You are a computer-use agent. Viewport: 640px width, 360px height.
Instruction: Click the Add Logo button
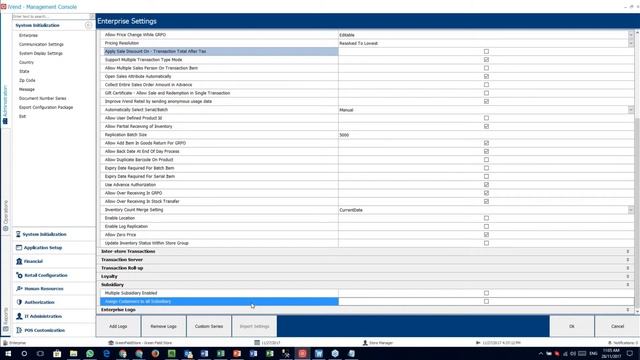click(118, 326)
